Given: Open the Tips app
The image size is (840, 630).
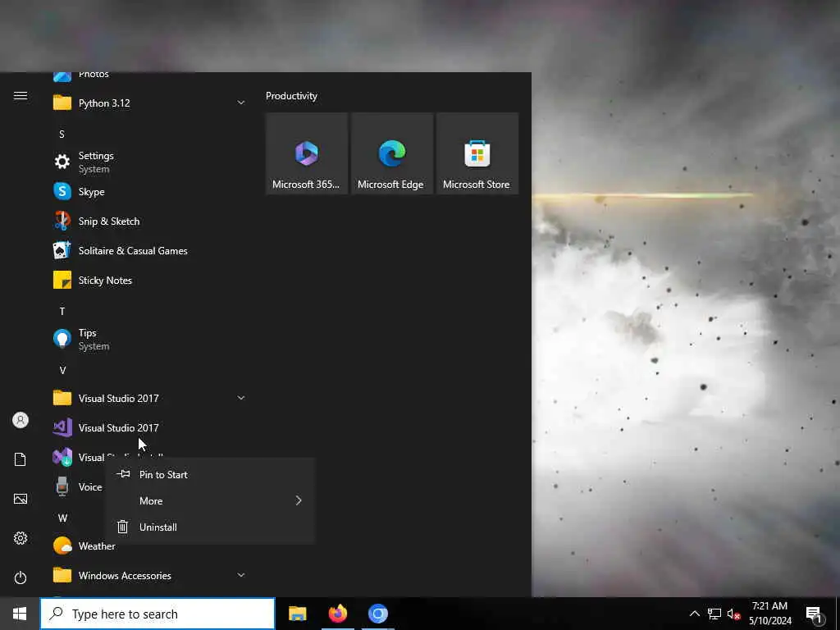Looking at the screenshot, I should click(149, 339).
